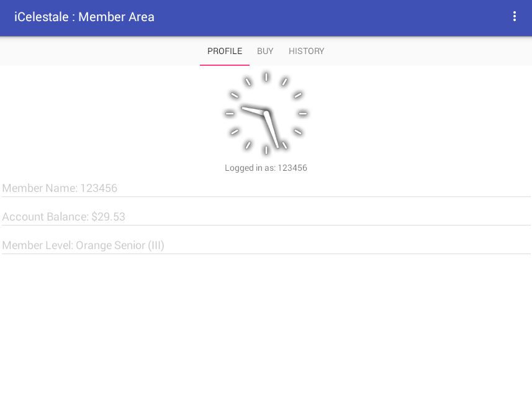Tap the 4 o'clock tick mark on clock
Viewport: 532px width, 400px height.
pyautogui.click(x=298, y=132)
